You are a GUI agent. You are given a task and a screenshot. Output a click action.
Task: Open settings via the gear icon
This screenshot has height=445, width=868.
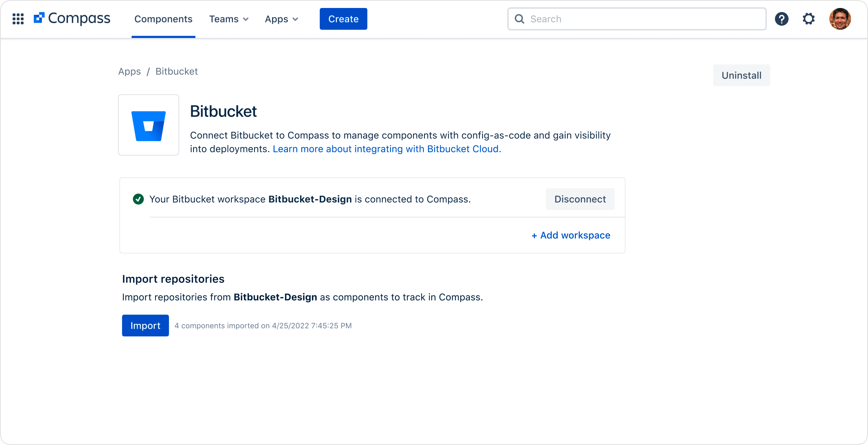808,19
